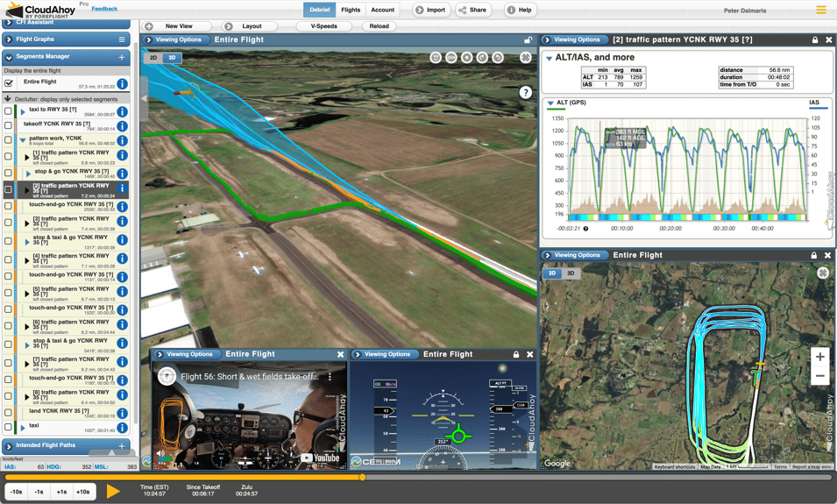The image size is (837, 504).
Task: Tick the takeoff YCNK RWY 35 checkbox
Action: pyautogui.click(x=9, y=125)
